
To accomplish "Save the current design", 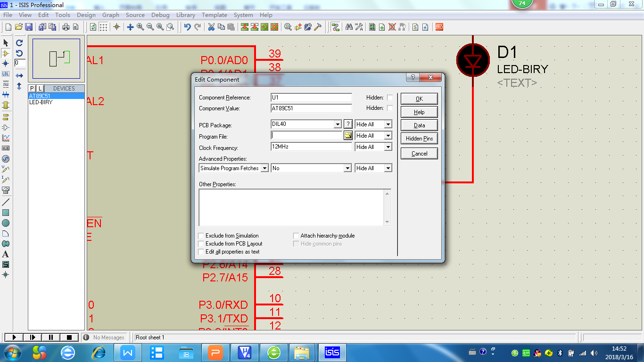I will tap(29, 27).
